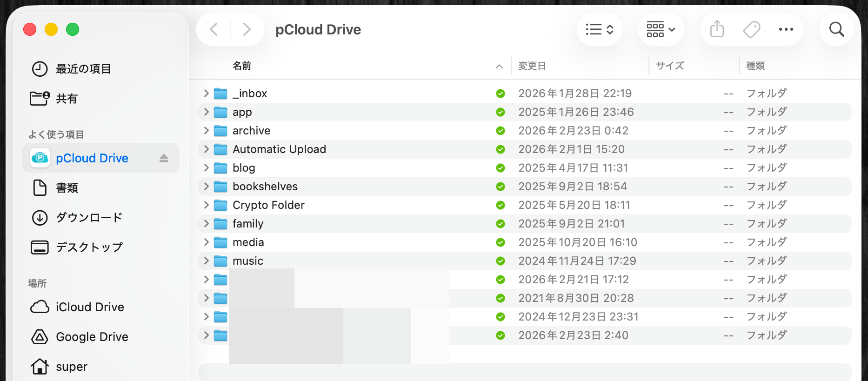The image size is (868, 381).
Task: Expand the Automatic Upload folder
Action: pos(206,149)
